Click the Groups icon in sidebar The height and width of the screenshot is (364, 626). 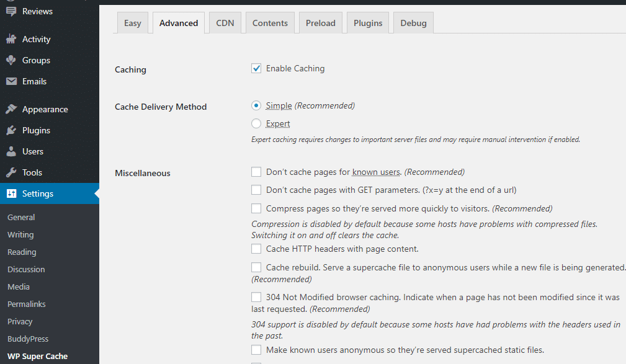pyautogui.click(x=11, y=60)
